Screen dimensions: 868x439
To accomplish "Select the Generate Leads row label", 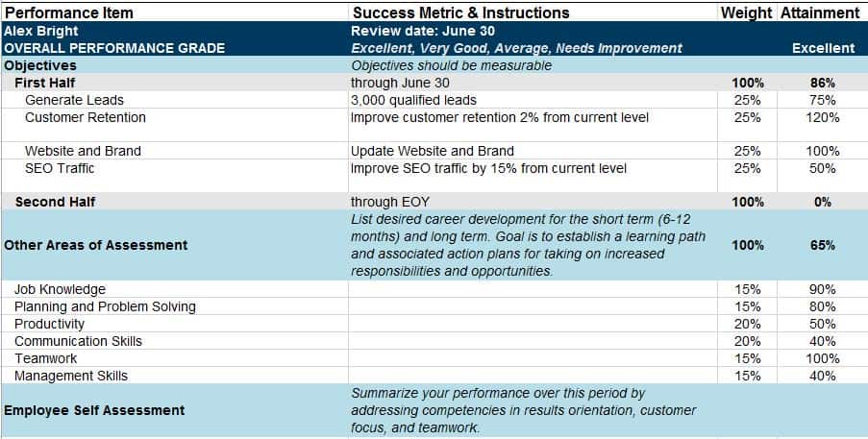I will coord(74,100).
